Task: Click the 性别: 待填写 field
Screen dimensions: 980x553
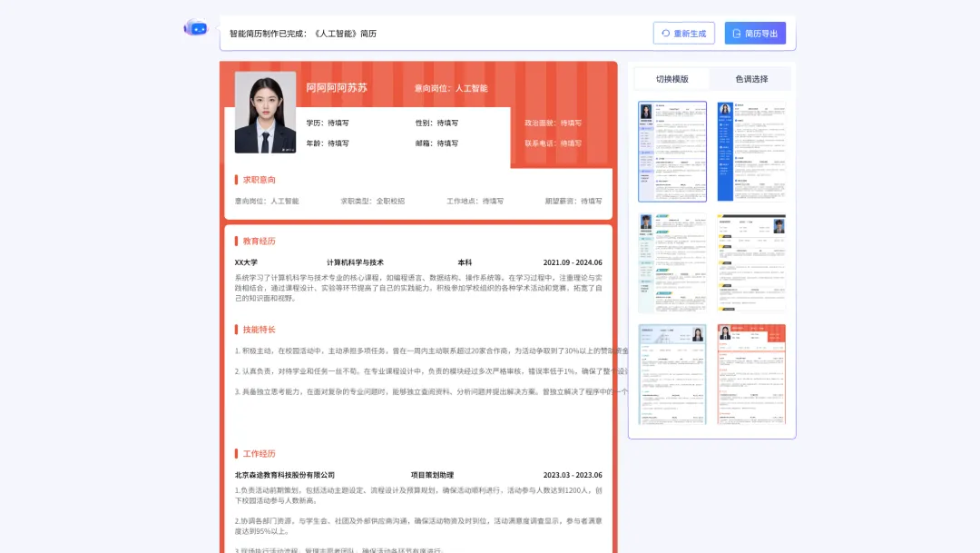Action: [436, 123]
